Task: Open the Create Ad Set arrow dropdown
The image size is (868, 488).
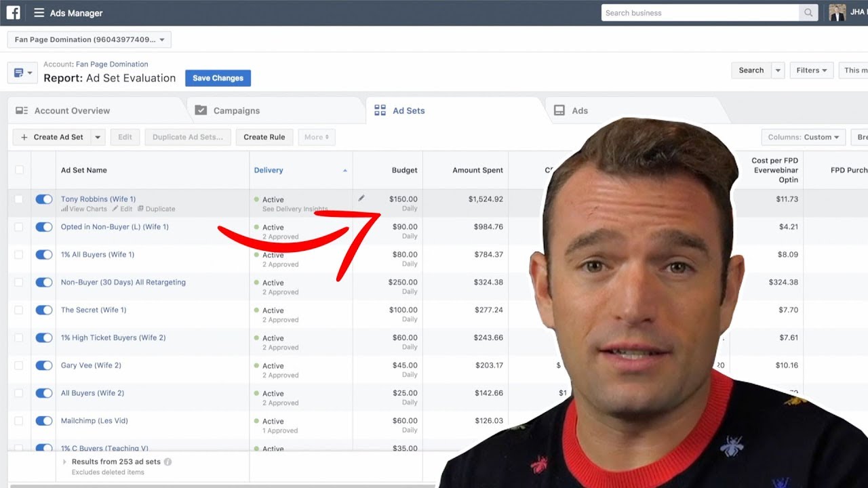Action: (98, 137)
